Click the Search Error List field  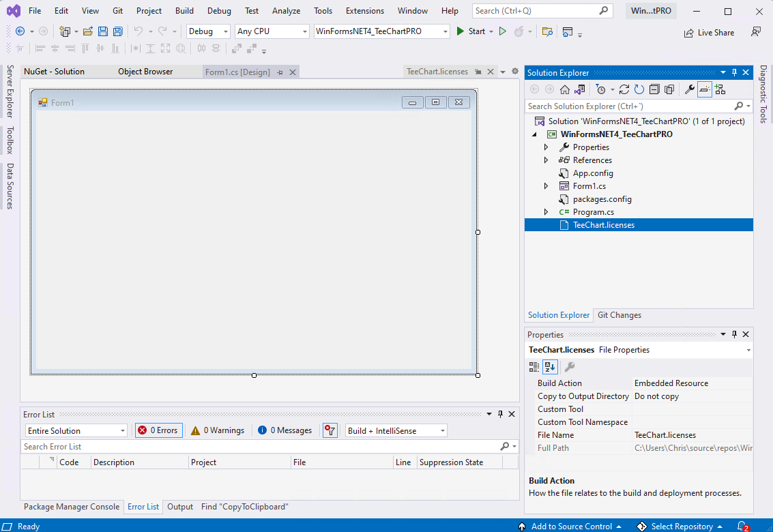click(269, 446)
